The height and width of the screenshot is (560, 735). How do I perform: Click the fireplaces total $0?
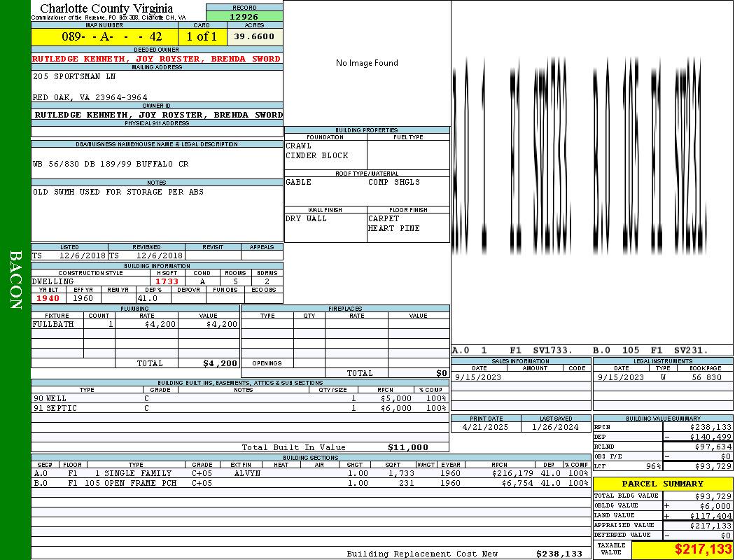coord(442,374)
